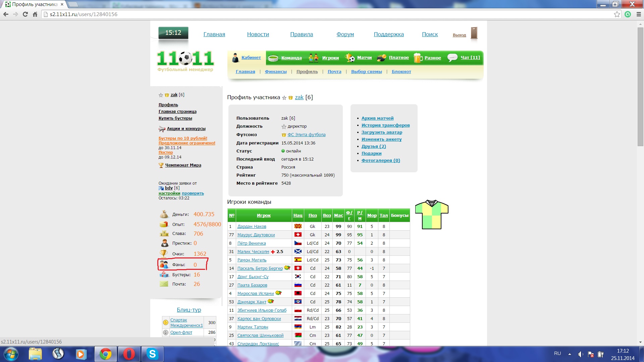Screen dimensions: 644x362
Task: Click the money bag icon next to Деньги
Action: point(164,214)
